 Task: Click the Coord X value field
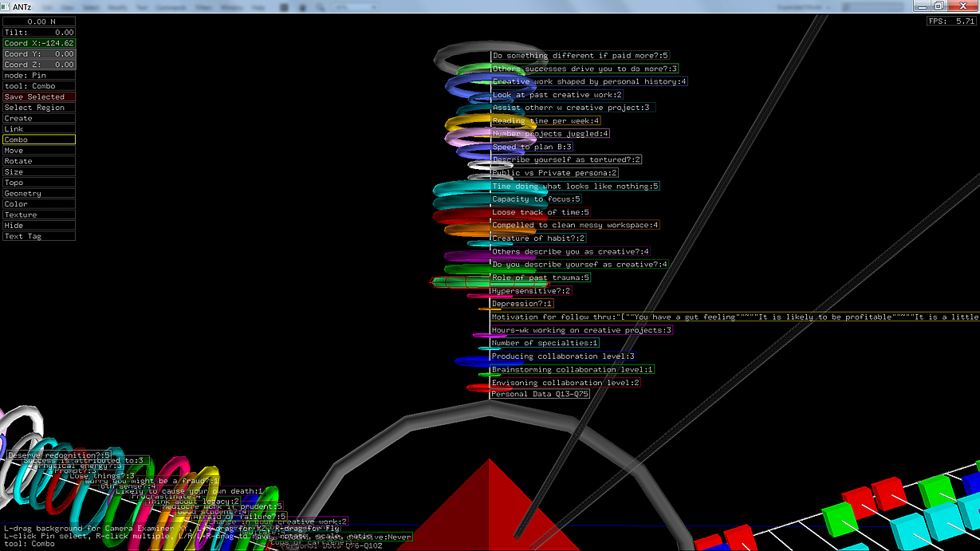[x=39, y=43]
